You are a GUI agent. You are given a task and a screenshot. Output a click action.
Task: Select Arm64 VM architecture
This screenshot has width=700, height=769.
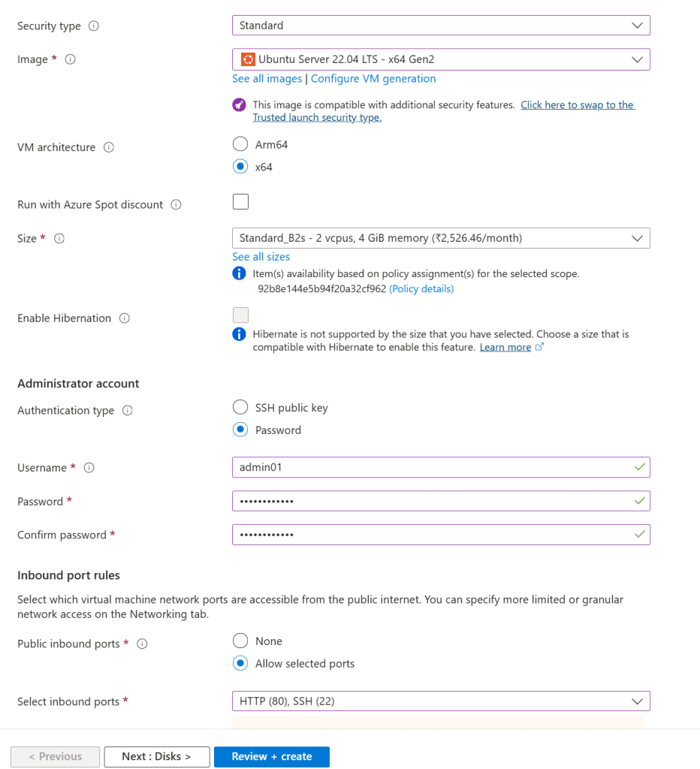pyautogui.click(x=240, y=144)
